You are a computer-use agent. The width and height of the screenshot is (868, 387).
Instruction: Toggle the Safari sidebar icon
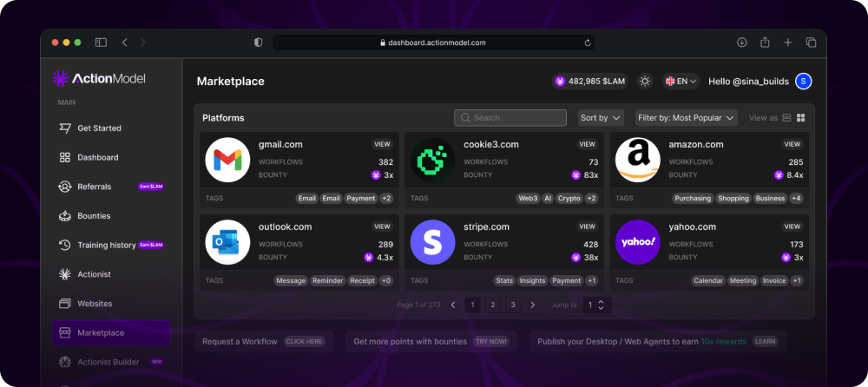pos(101,43)
